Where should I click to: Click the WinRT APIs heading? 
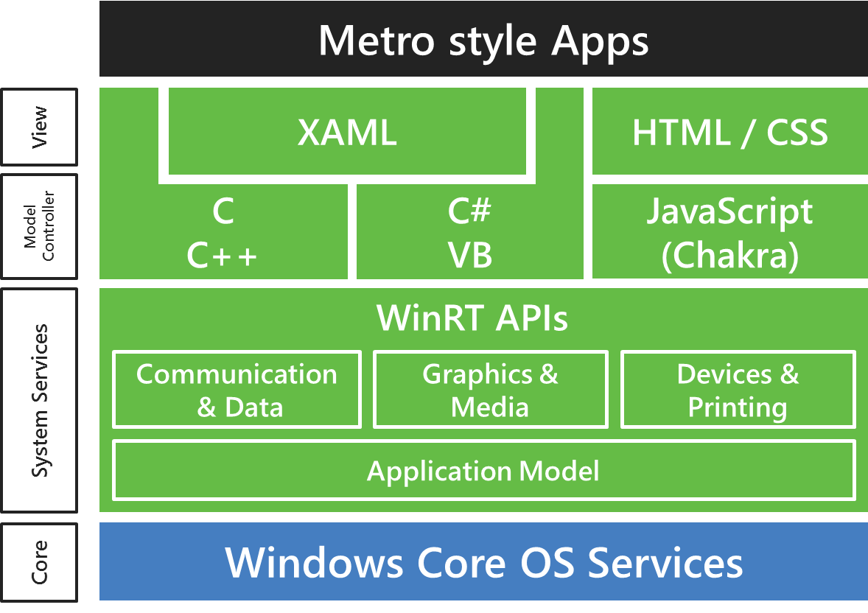[x=472, y=318]
